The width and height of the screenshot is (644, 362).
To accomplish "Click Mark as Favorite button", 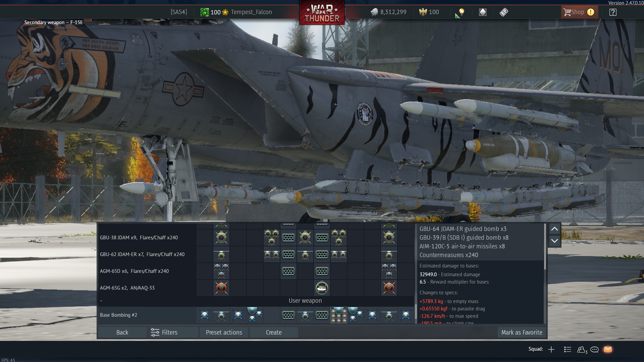I will pyautogui.click(x=522, y=332).
